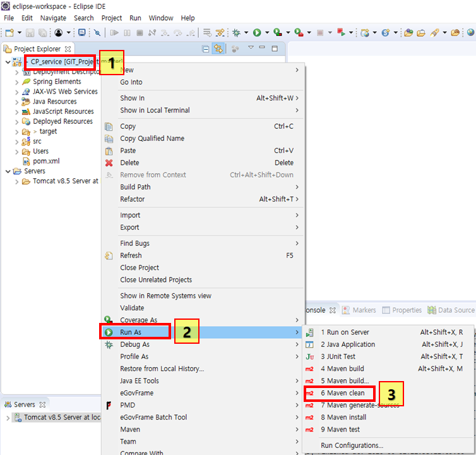Open the eGovFrame submenu
This screenshot has height=455, width=476.
(202, 393)
